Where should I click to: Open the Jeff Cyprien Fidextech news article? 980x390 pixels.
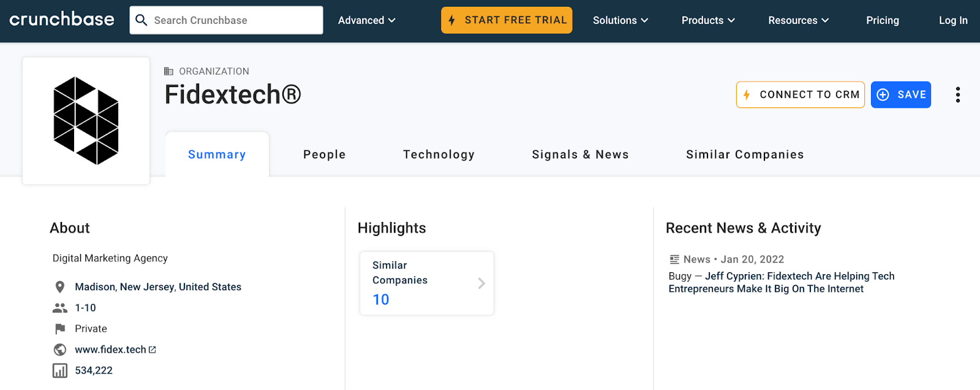pyautogui.click(x=782, y=283)
